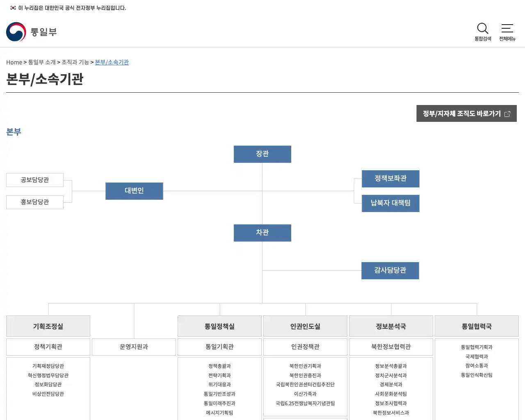Click the 통일부 logo
This screenshot has height=420, width=525.
click(32, 32)
